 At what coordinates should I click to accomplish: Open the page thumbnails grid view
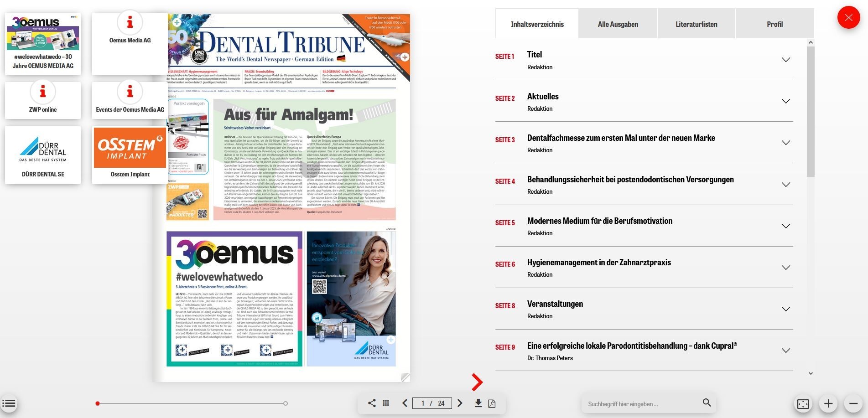pos(386,403)
